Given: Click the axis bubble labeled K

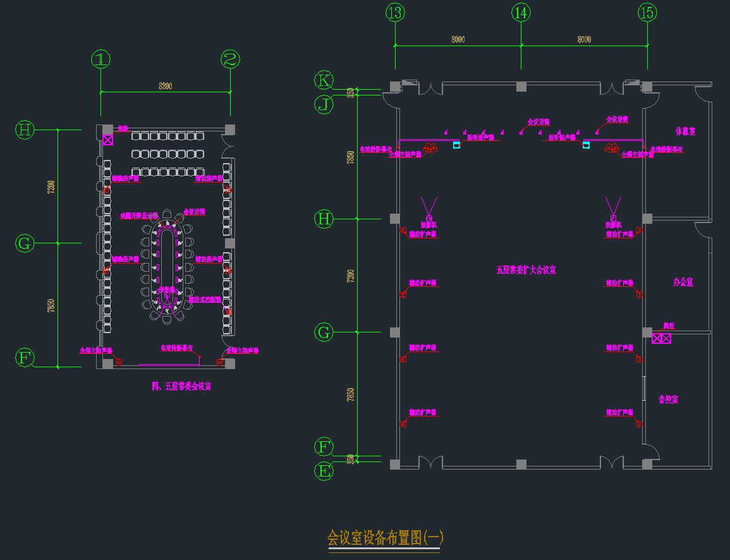Looking at the screenshot, I should 324,80.
